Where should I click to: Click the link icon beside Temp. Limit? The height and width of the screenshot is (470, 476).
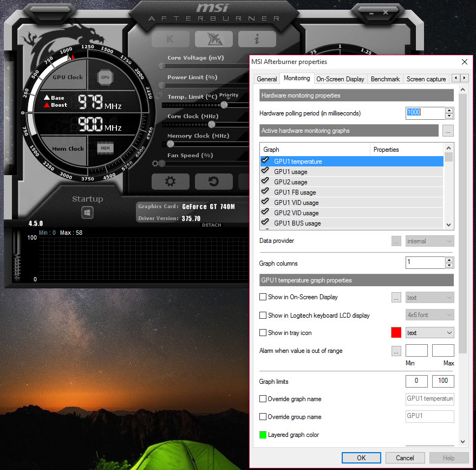tap(159, 96)
